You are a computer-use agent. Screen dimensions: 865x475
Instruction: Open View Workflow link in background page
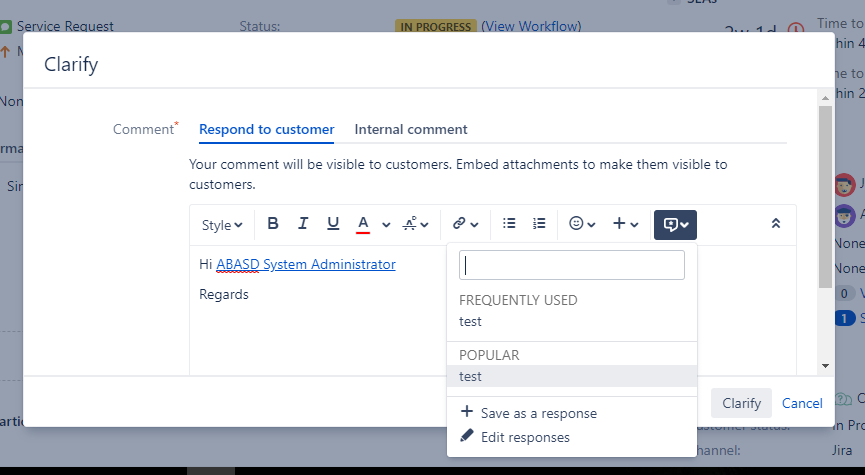click(x=531, y=26)
